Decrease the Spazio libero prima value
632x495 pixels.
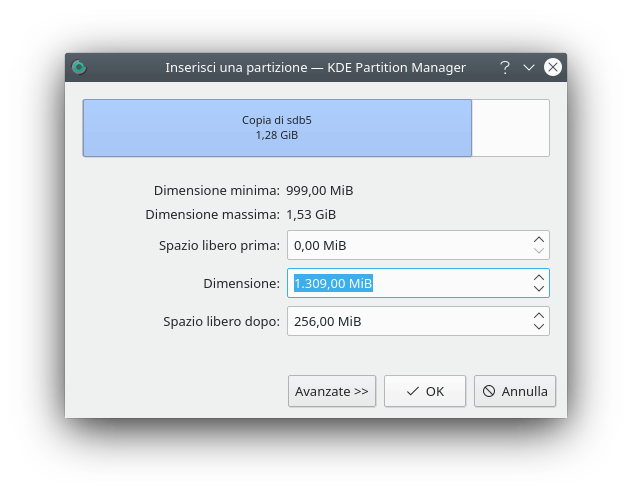point(539,251)
